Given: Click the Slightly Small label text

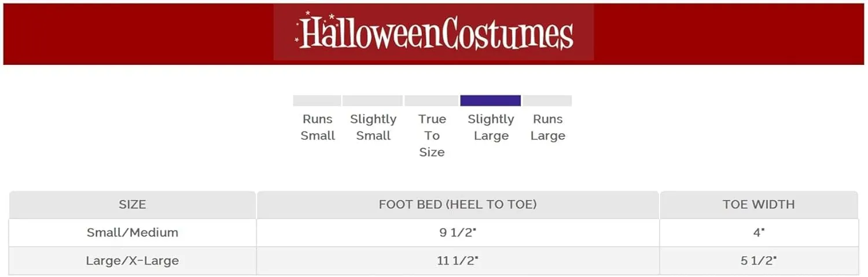Looking at the screenshot, I should click(x=373, y=127).
